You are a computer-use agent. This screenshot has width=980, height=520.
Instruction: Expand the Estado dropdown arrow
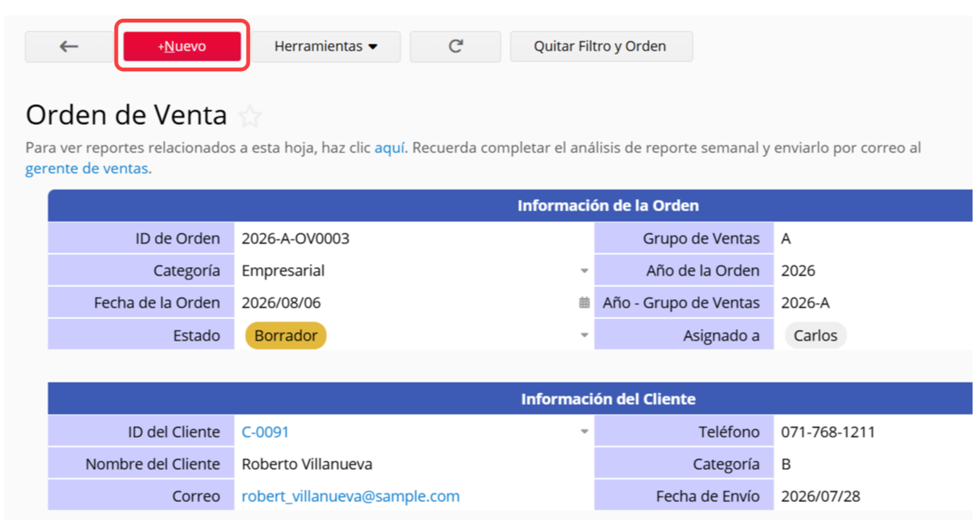point(584,335)
